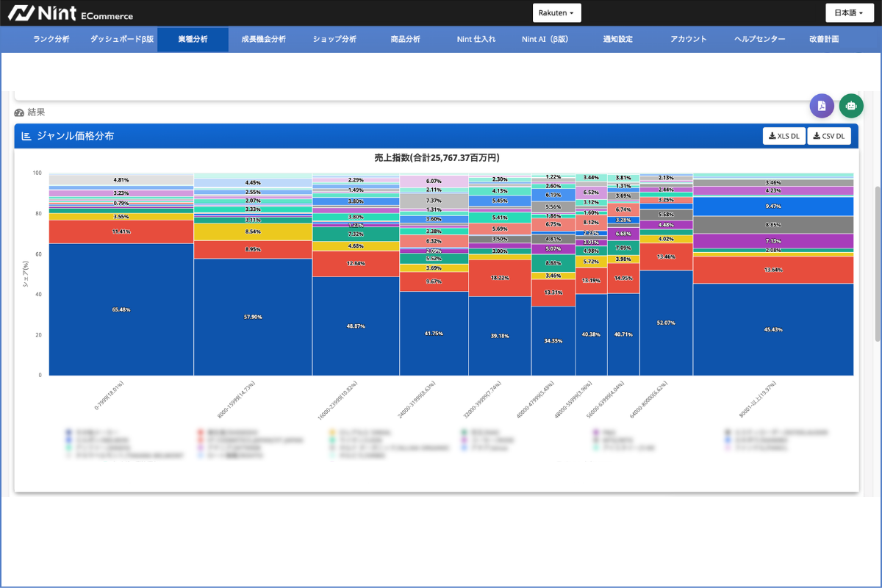Viewport: 882px width, 588px height.
Task: Switch to the ランク分析 tab
Action: tap(51, 40)
